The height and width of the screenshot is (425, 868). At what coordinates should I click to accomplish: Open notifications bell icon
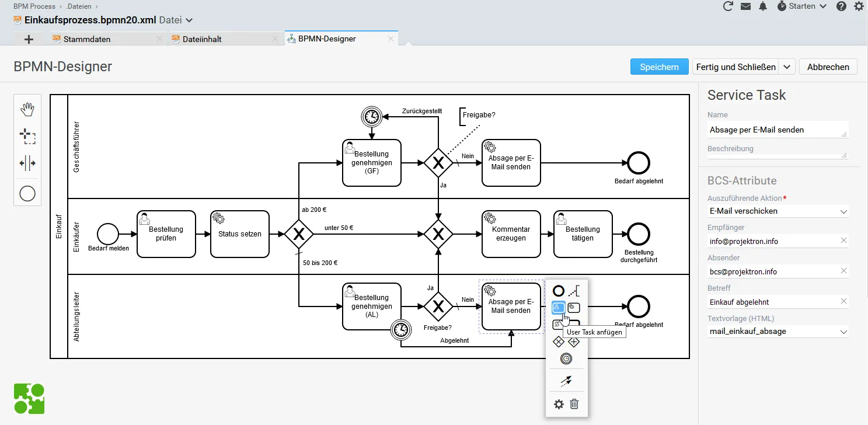763,6
